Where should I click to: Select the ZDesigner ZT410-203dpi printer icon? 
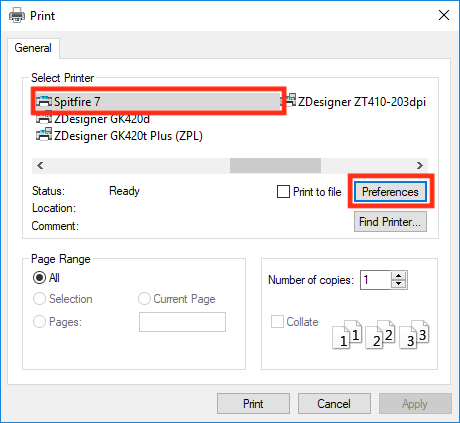tap(290, 100)
